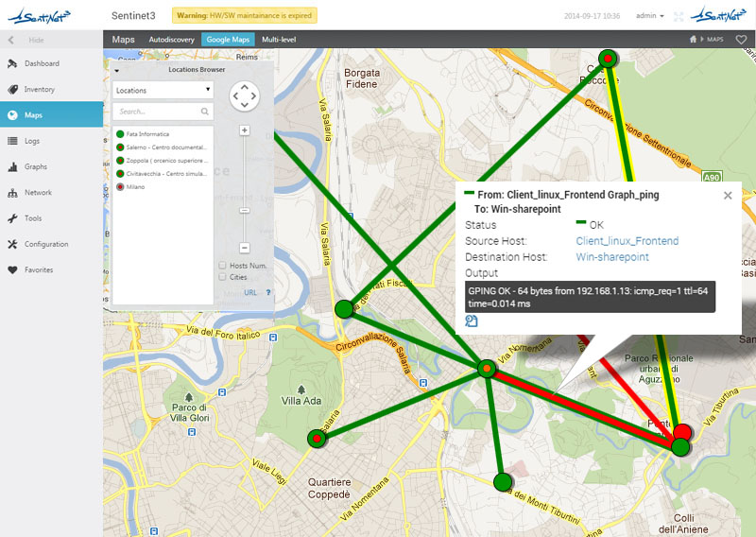The height and width of the screenshot is (537, 756).
Task: Open the Inventory tag icon
Action: pos(12,89)
